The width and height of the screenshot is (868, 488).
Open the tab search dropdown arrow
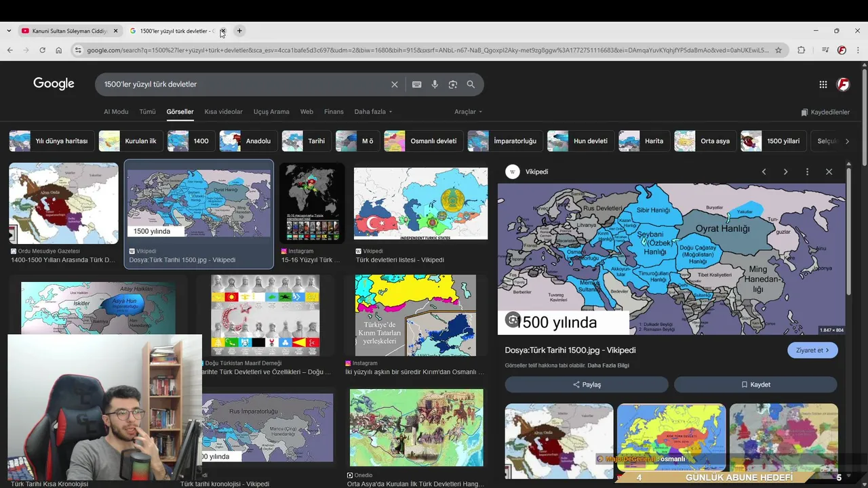[x=8, y=30]
